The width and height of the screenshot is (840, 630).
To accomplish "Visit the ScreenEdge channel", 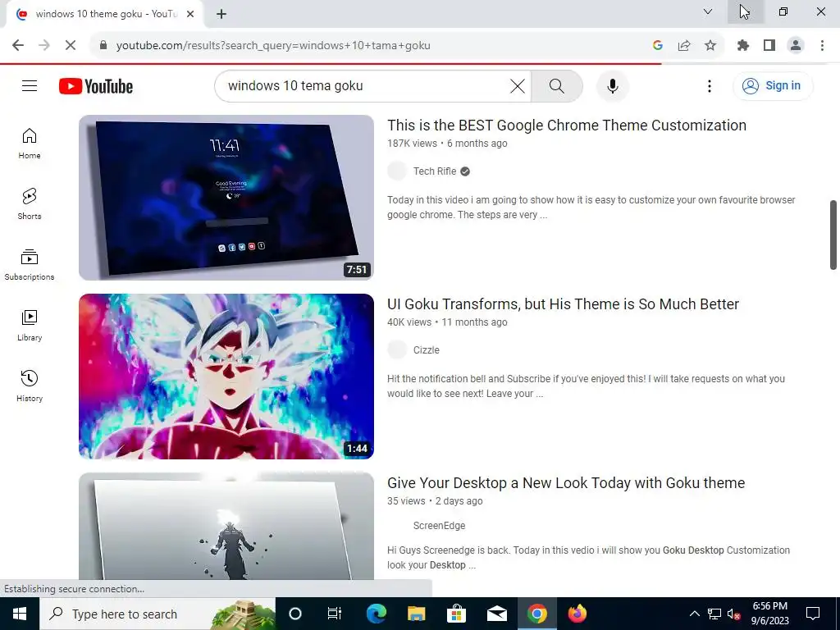I will pyautogui.click(x=440, y=526).
